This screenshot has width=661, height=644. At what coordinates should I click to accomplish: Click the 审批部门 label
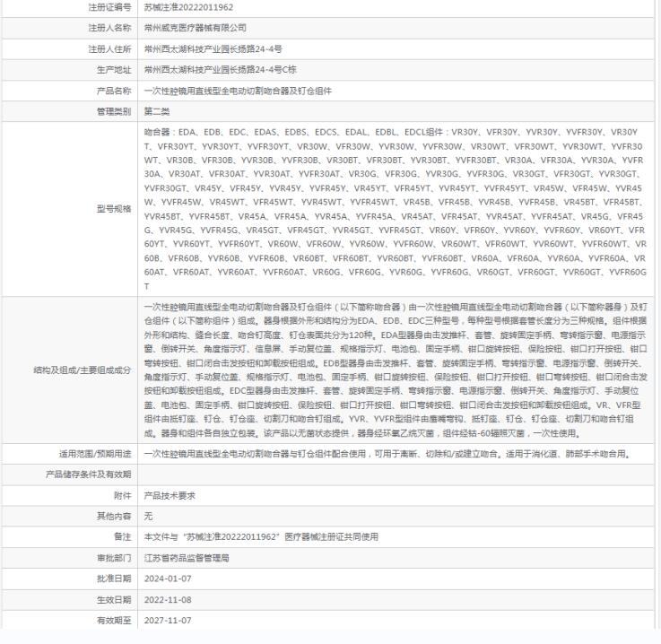pos(114,558)
